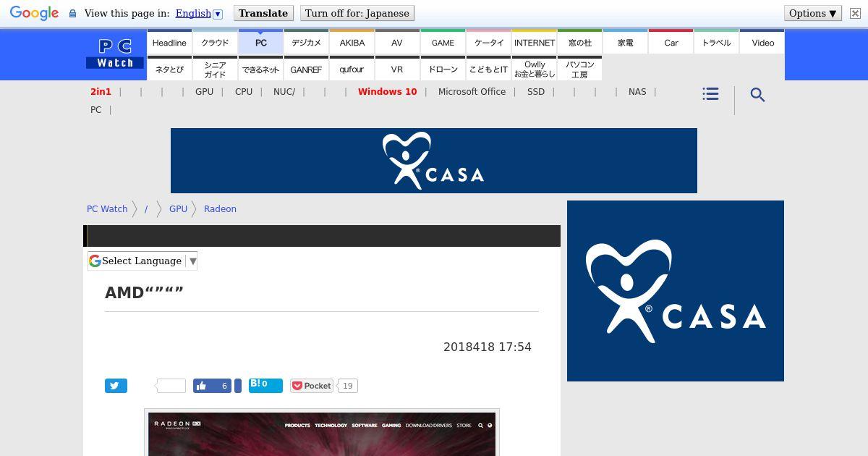
Task: Open the INTERNET tab
Action: pyautogui.click(x=534, y=43)
